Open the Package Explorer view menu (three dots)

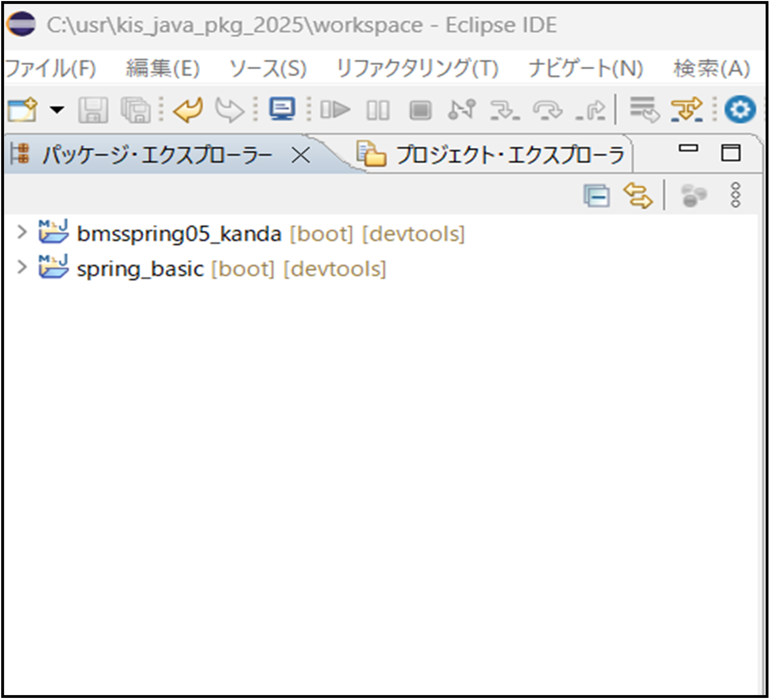point(736,195)
